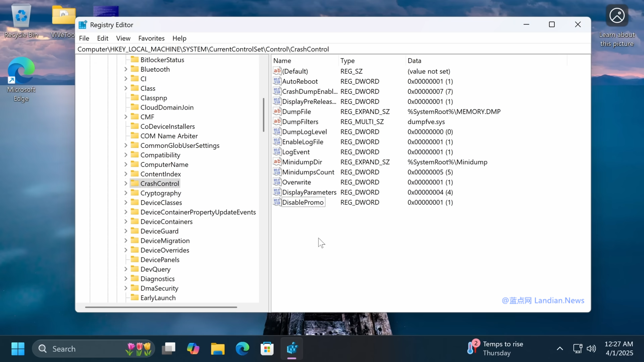Click the tree pane vertical scrollbar
The width and height of the screenshot is (644, 362).
coord(264,115)
